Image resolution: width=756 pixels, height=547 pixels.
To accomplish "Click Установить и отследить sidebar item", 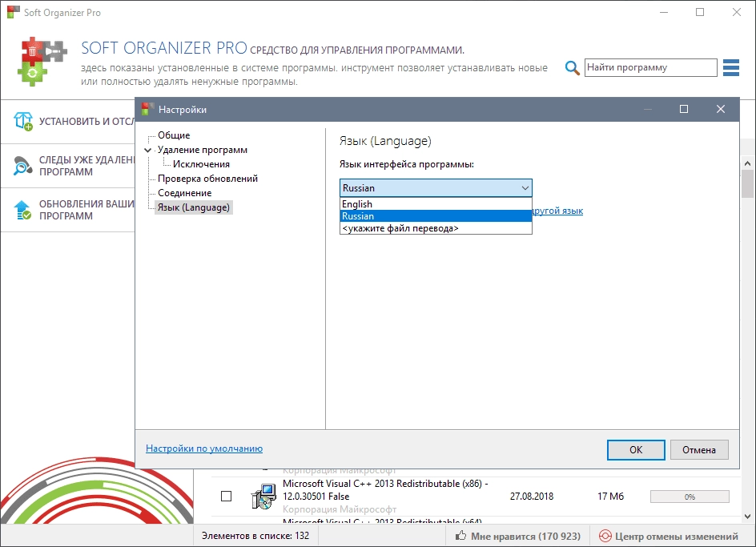I will click(67, 122).
